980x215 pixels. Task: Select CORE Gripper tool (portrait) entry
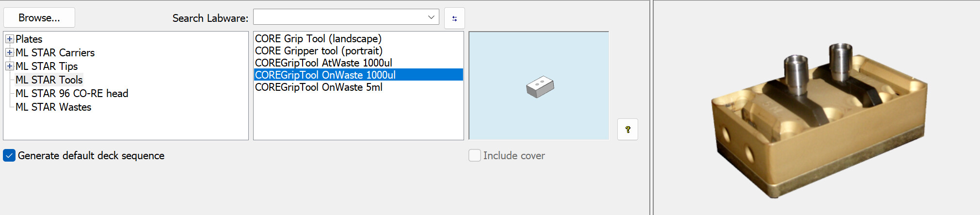tap(319, 50)
